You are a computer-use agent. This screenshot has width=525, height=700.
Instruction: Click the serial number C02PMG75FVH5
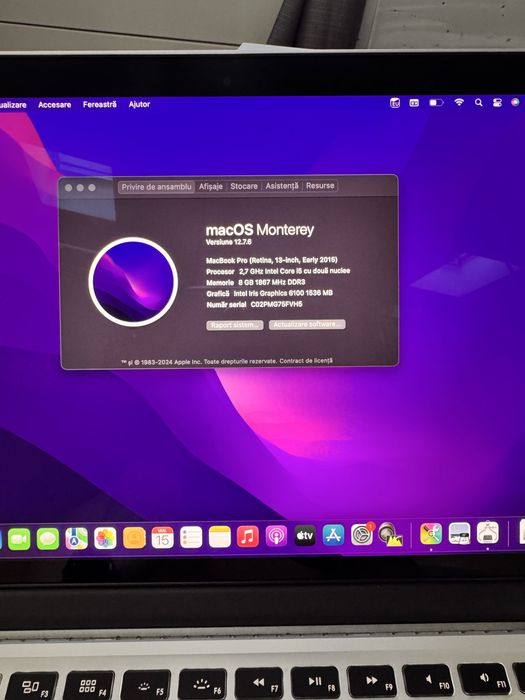click(x=277, y=304)
